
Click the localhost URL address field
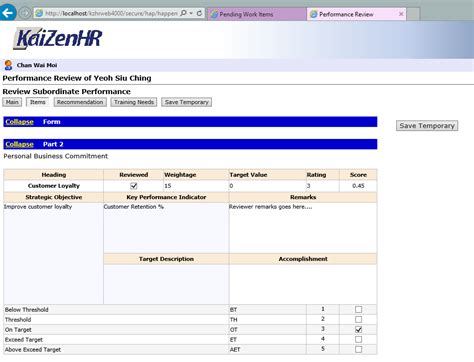[111, 13]
